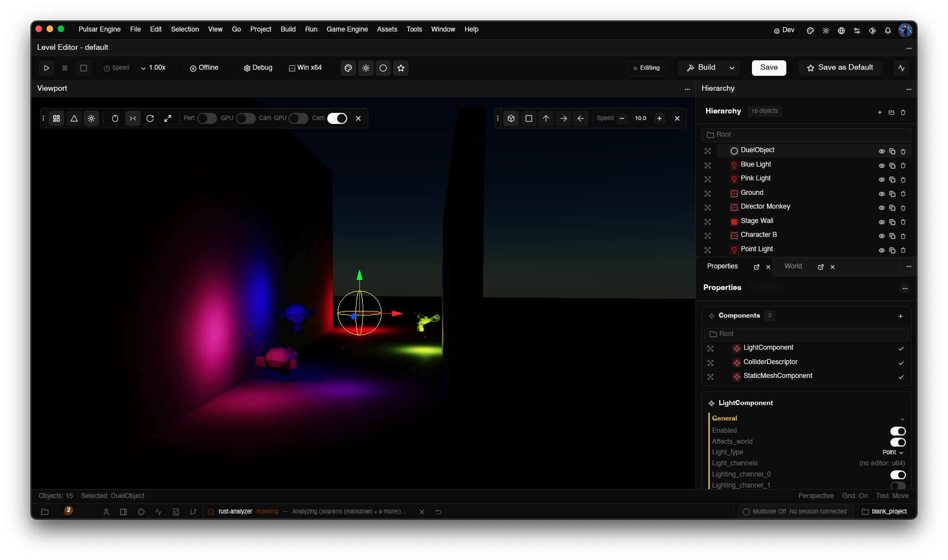948x560 pixels.
Task: Delete the Pink Light object
Action: pos(903,180)
